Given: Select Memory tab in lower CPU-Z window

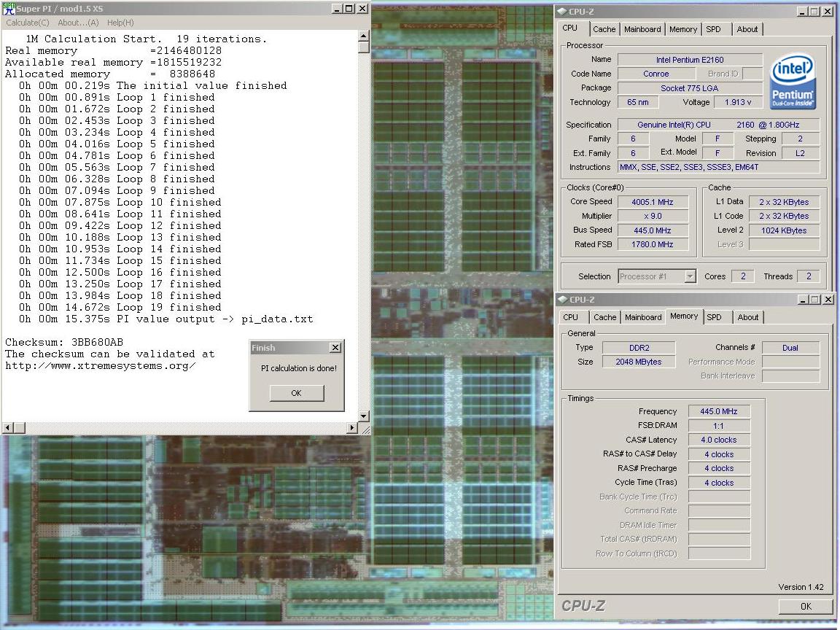Looking at the screenshot, I should point(684,316).
